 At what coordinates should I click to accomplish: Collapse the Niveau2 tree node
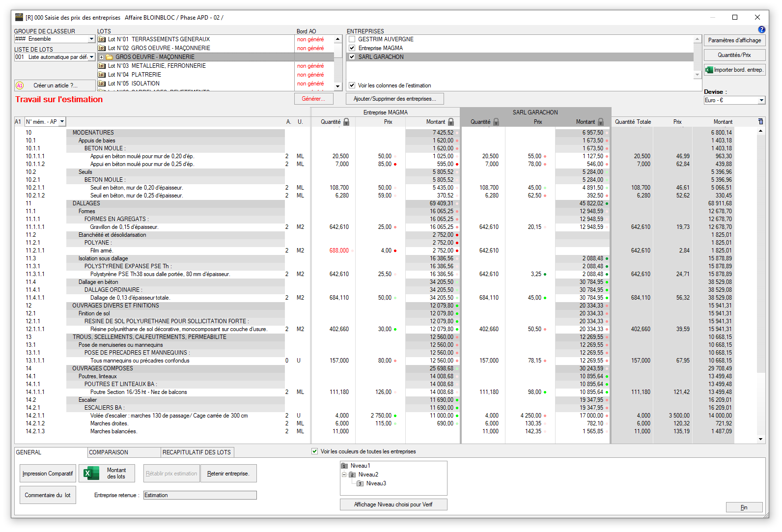pos(344,475)
